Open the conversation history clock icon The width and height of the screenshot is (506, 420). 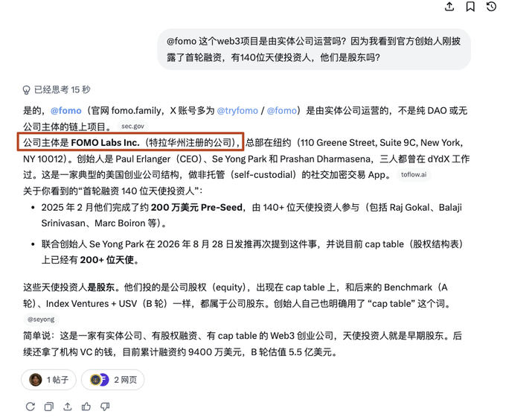(491, 6)
